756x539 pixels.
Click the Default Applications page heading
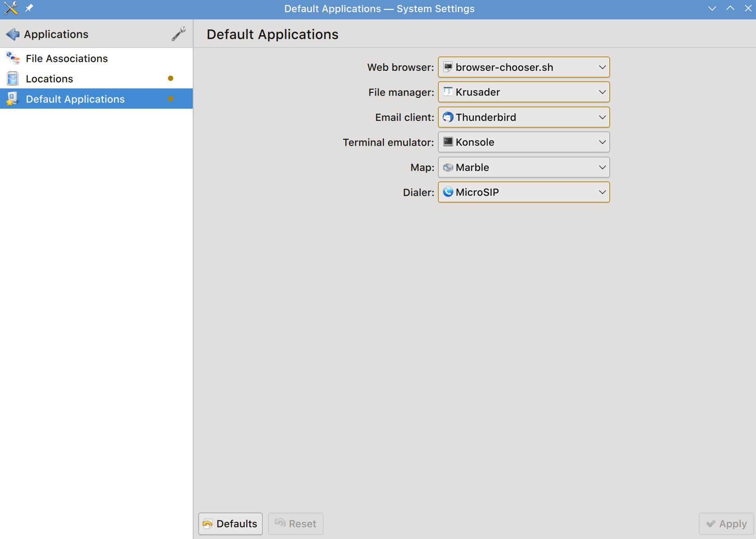(x=273, y=34)
